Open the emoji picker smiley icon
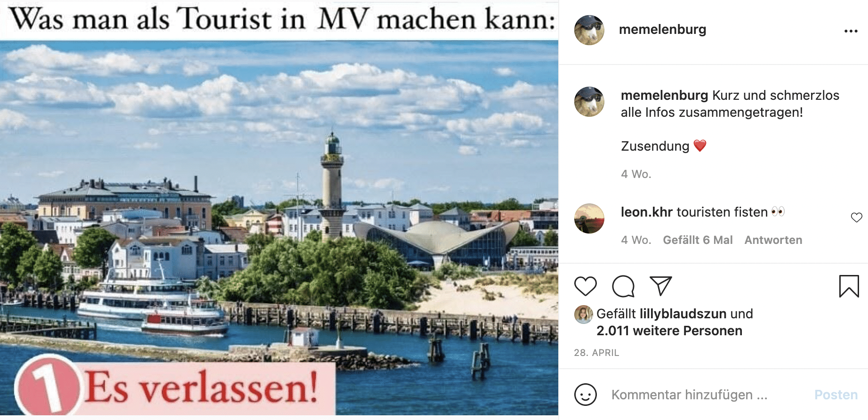 point(585,394)
